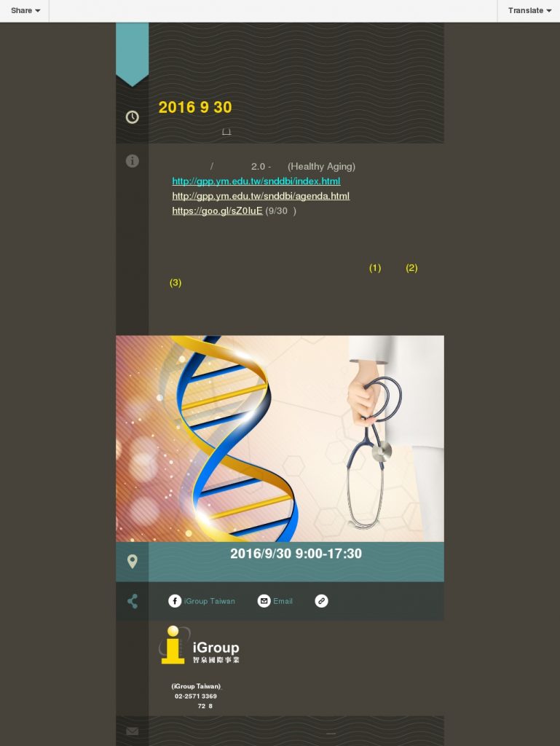Click the iGroup Taiwan share text

(x=210, y=601)
